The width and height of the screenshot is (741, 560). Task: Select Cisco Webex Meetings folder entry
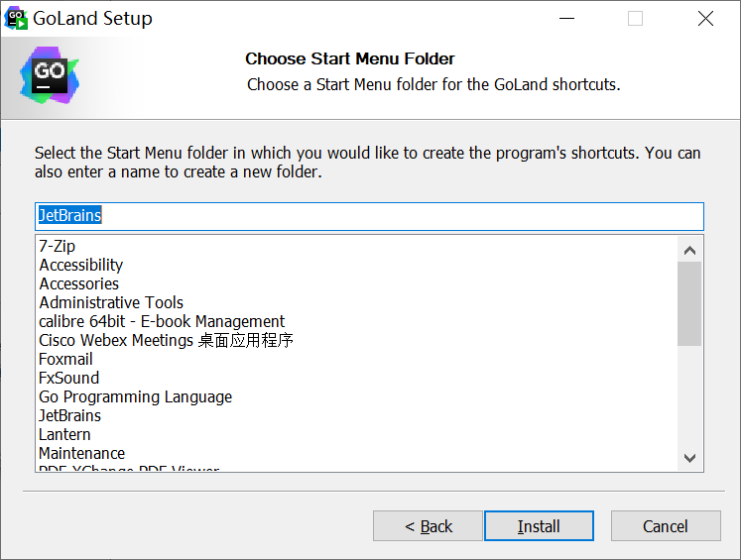[x=166, y=340]
